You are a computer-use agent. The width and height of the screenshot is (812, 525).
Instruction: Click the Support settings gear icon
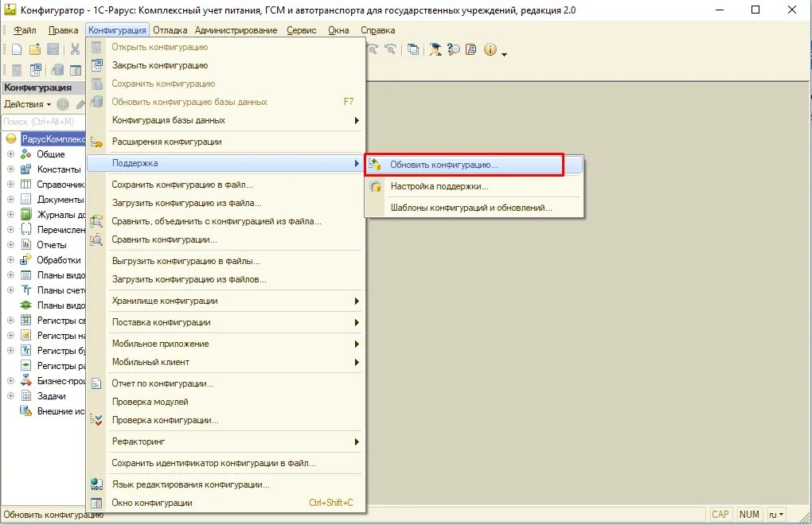(x=375, y=186)
